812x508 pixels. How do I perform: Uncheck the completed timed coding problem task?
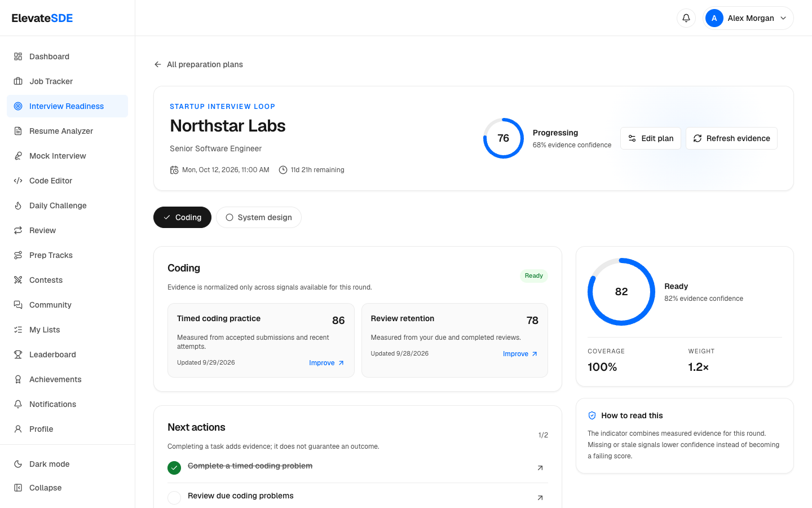pos(174,468)
